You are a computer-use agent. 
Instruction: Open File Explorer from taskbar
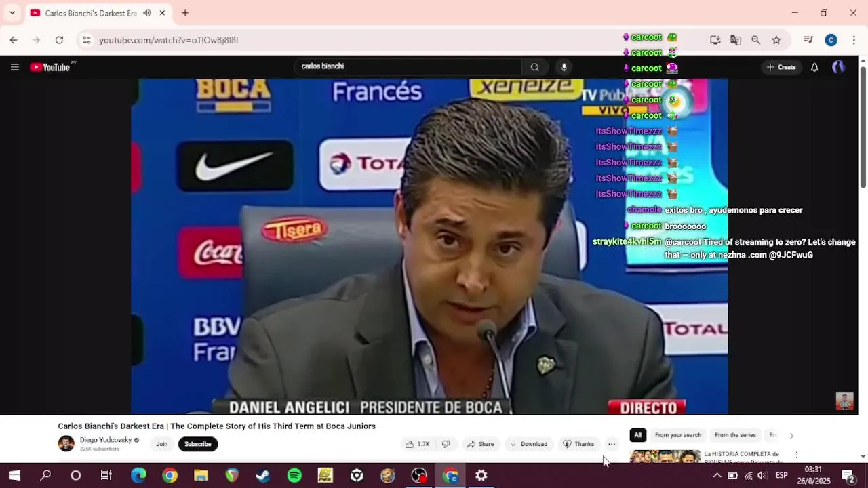[201, 475]
